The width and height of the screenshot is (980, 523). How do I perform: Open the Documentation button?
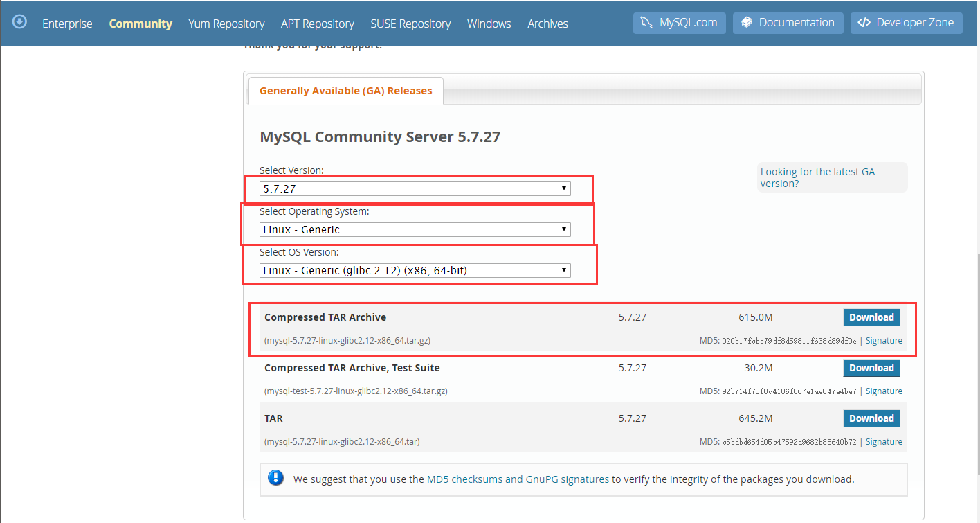pos(788,22)
